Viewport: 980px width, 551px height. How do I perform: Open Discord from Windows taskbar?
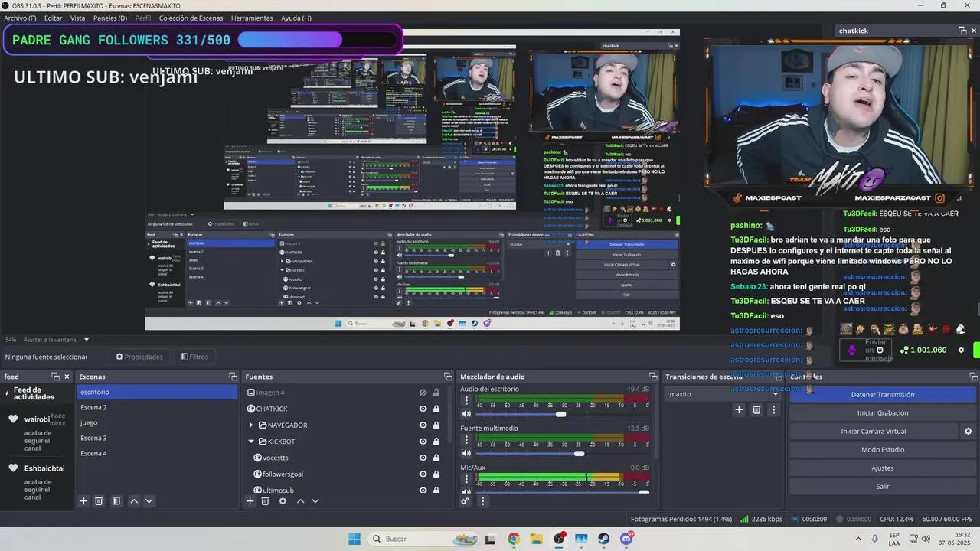[x=627, y=539]
